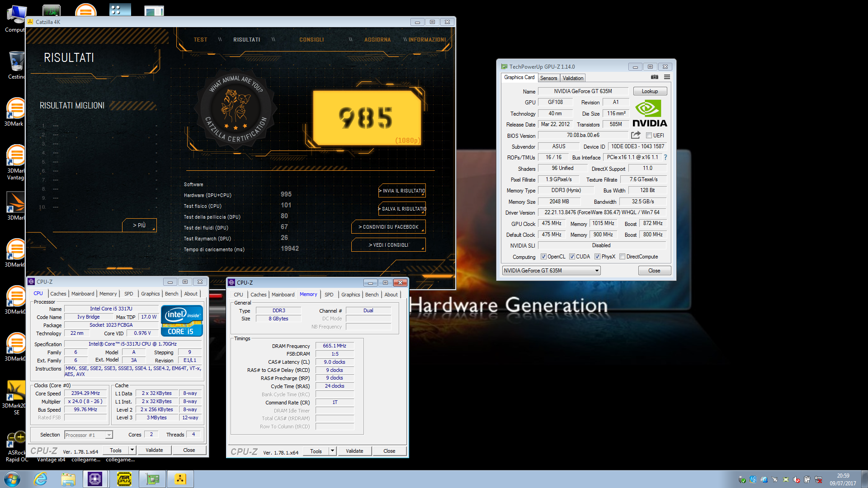Switch to the Catzilla taskbar item
This screenshot has width=868, height=488.
pos(180,479)
